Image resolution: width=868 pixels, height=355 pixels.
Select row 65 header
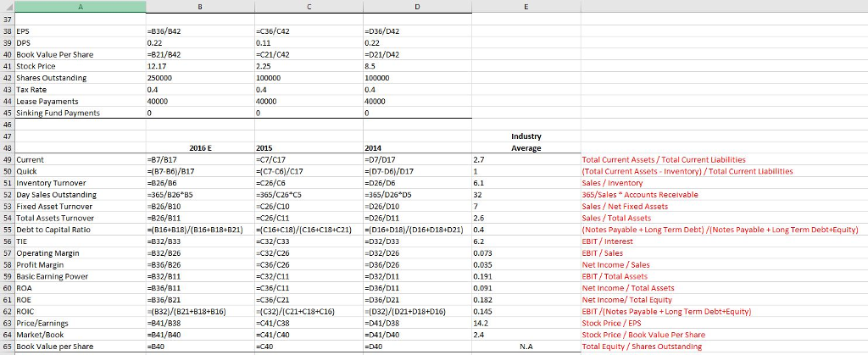7,347
